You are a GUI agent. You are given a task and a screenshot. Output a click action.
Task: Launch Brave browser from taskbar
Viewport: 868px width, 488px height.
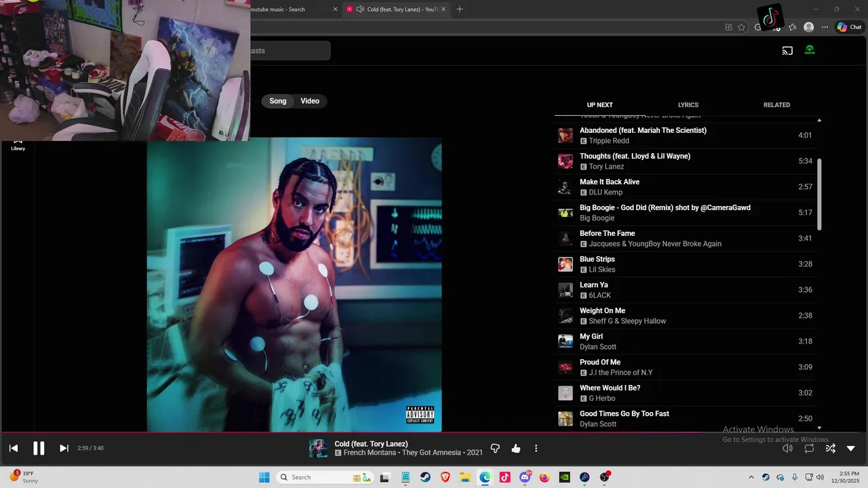pos(446,477)
